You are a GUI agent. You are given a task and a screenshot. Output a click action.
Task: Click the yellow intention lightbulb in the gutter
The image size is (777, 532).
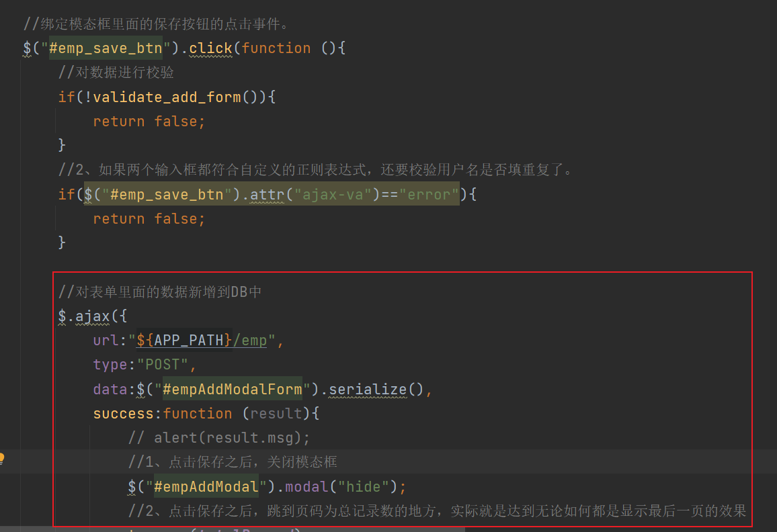[1, 459]
